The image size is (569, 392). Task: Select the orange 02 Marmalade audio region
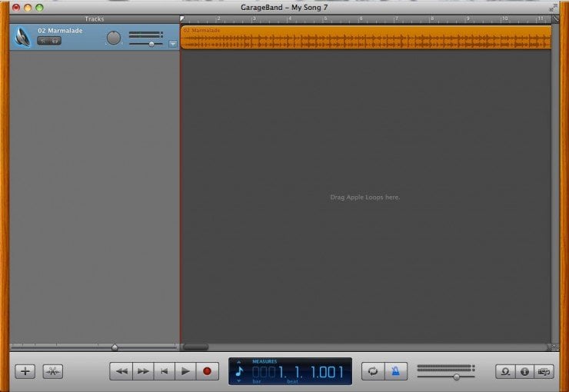[x=366, y=38]
